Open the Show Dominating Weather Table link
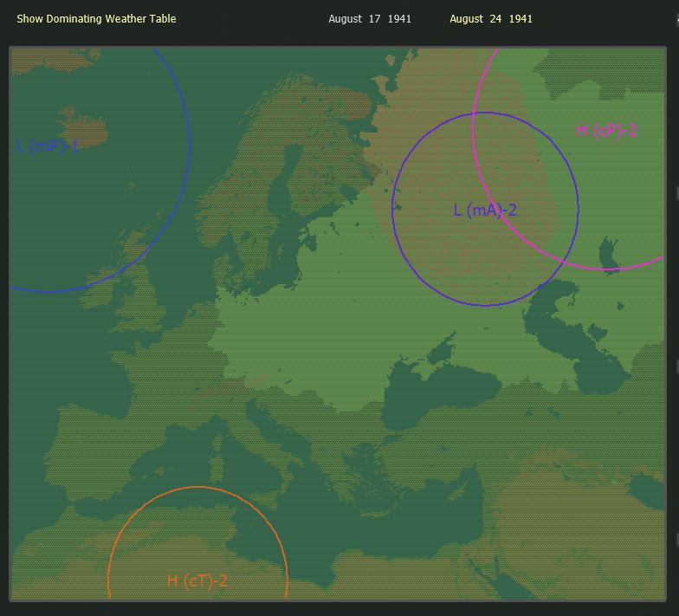 [96, 19]
